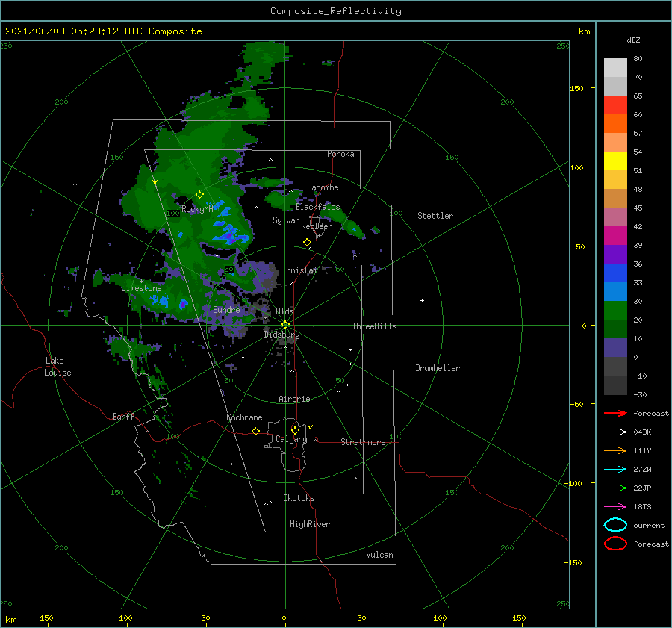The image size is (672, 628).
Task: Select the bright green 30 dBZ swatch
Action: tap(615, 310)
